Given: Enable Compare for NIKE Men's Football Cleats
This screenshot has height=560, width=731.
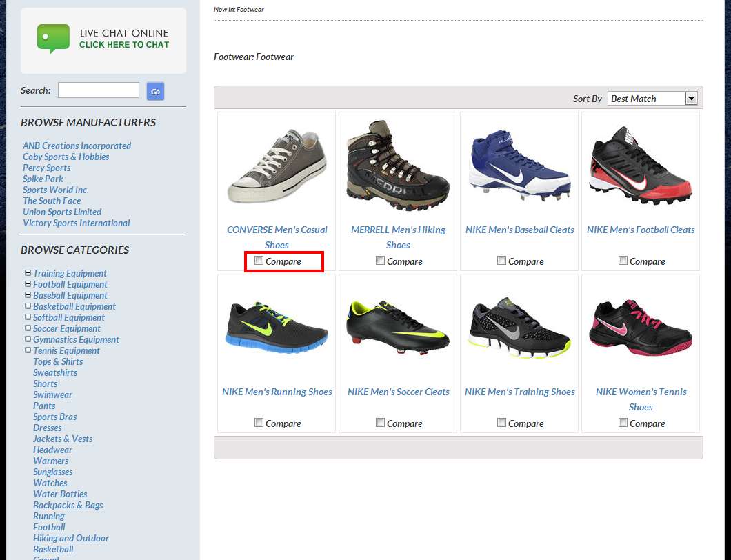Looking at the screenshot, I should [x=623, y=261].
